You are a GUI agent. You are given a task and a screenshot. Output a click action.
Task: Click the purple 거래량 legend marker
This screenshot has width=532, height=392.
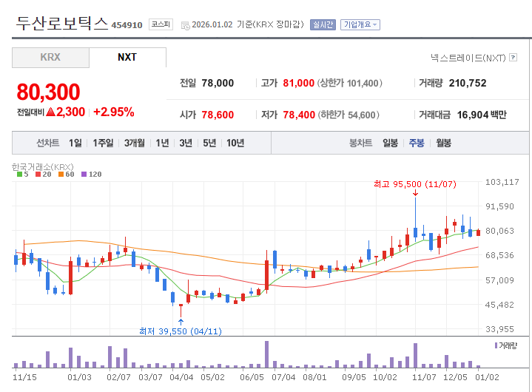point(496,345)
